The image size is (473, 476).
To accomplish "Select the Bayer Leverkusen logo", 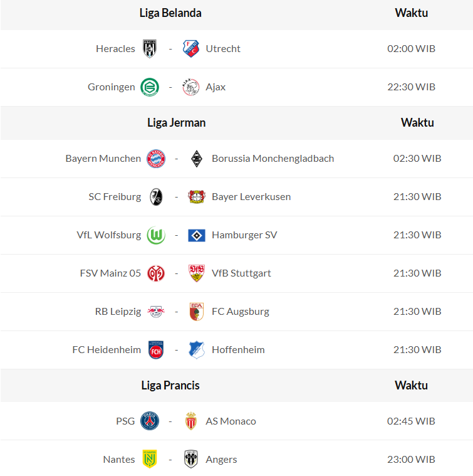I will [x=197, y=197].
